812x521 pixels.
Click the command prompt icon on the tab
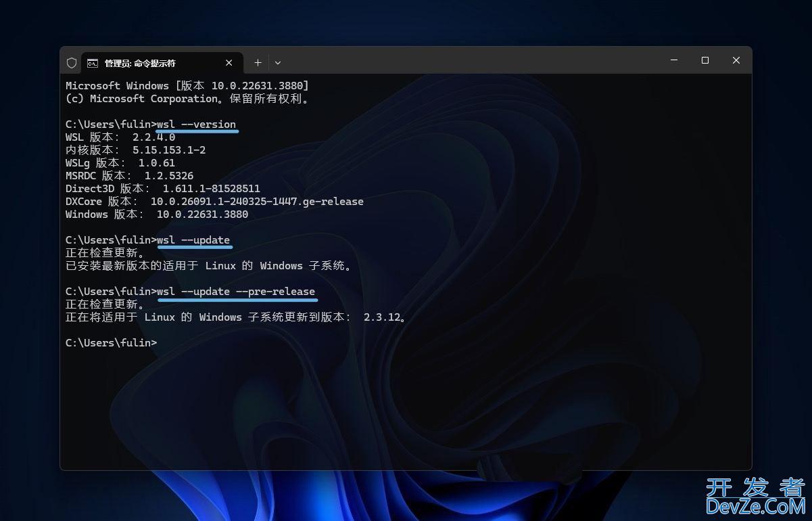click(93, 63)
